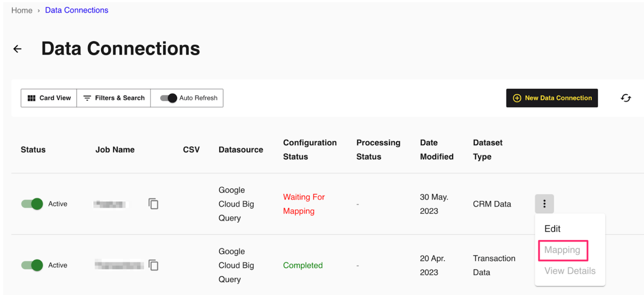Image resolution: width=644 pixels, height=295 pixels.
Task: Select View Details menu option
Action: (x=570, y=271)
